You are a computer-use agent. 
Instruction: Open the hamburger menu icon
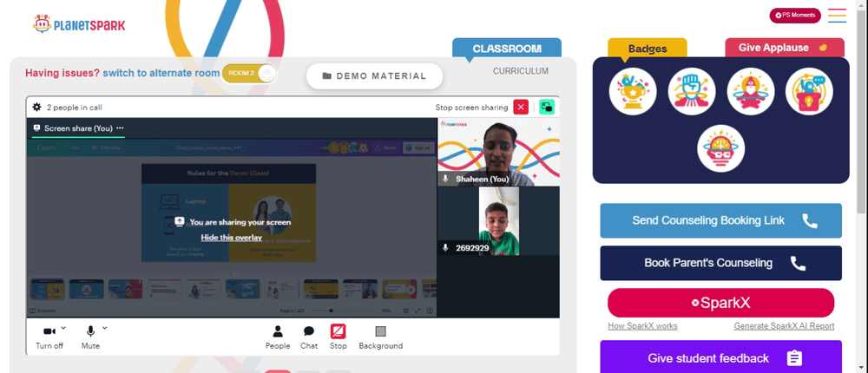click(837, 16)
